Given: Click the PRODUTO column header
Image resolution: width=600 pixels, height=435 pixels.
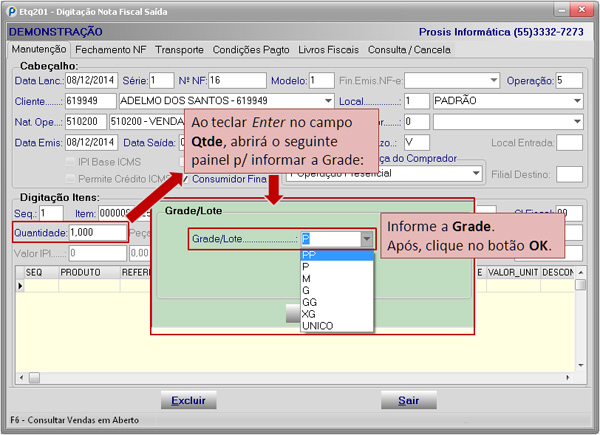Looking at the screenshot, I should pos(89,272).
